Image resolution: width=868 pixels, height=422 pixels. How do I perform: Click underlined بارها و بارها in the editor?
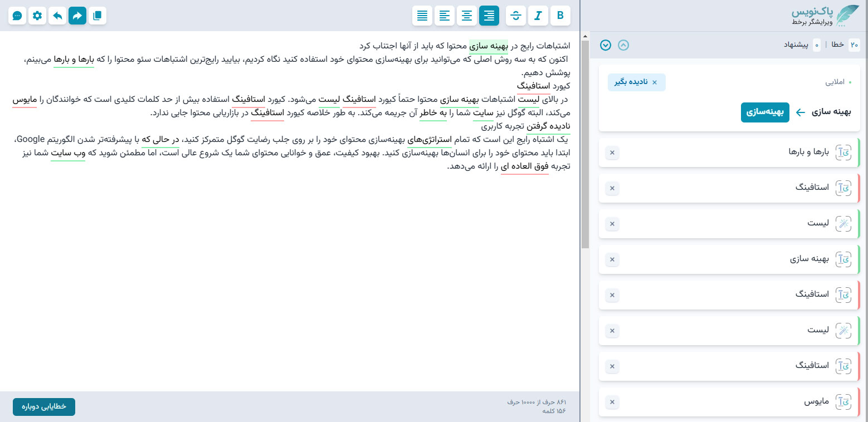[74, 59]
